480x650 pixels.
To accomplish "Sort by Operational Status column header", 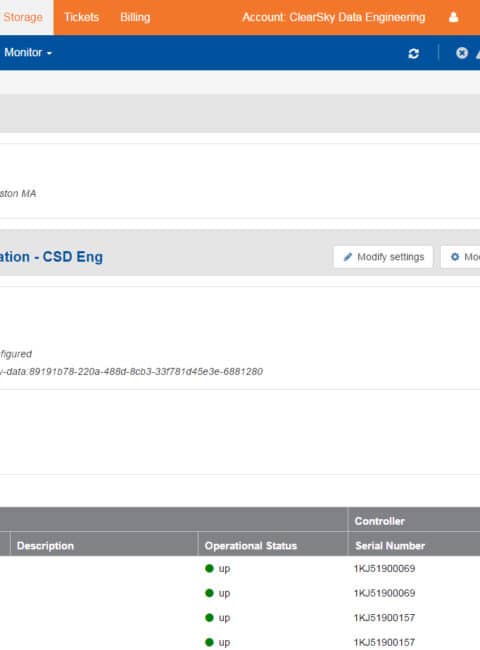I will tap(251, 546).
